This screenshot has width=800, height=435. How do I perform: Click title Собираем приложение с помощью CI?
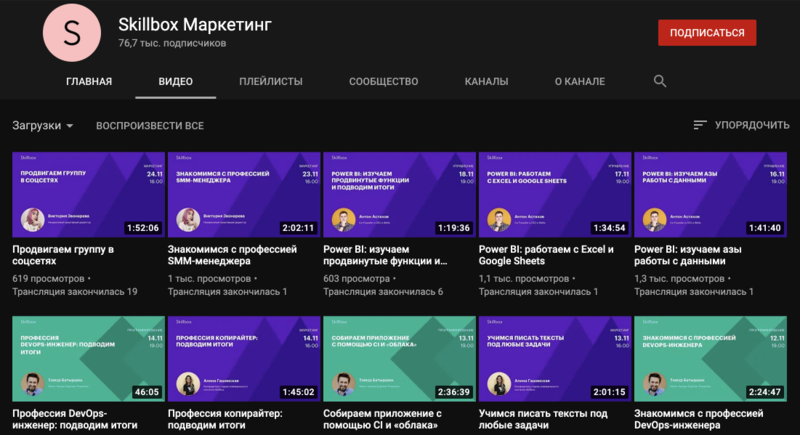point(383,419)
